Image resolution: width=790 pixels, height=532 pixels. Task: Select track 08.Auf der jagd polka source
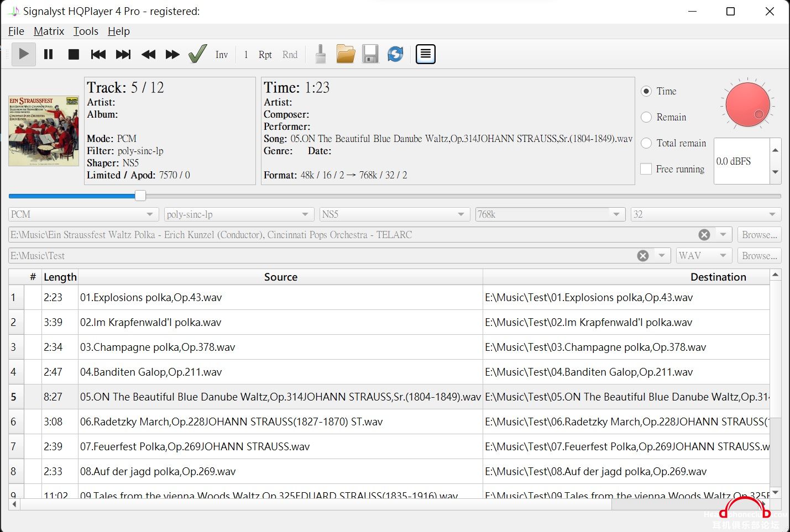point(280,471)
